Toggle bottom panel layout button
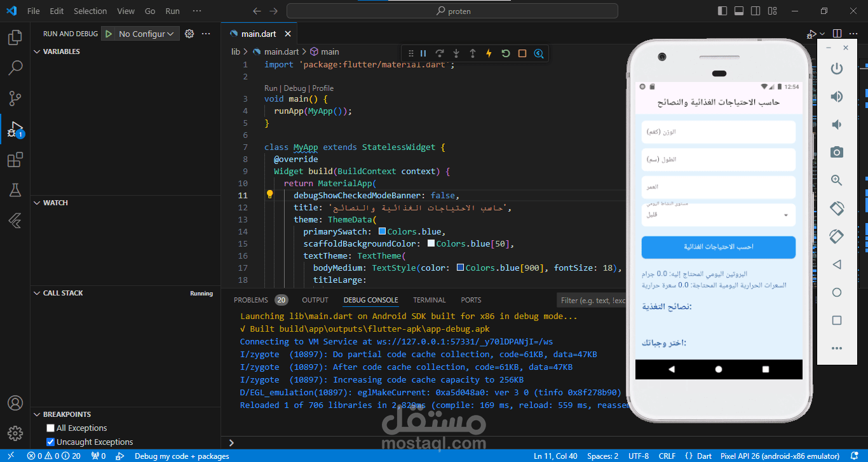 click(x=739, y=11)
